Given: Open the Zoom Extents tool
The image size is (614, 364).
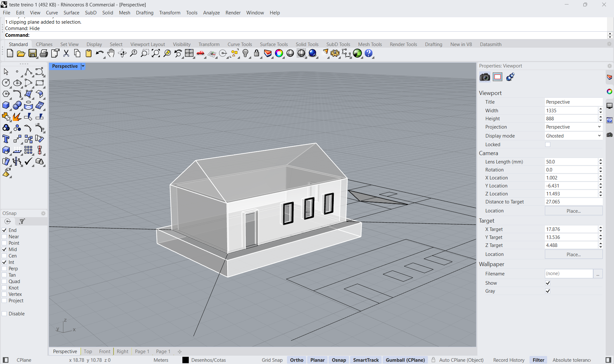Looking at the screenshot, I should (x=156, y=53).
